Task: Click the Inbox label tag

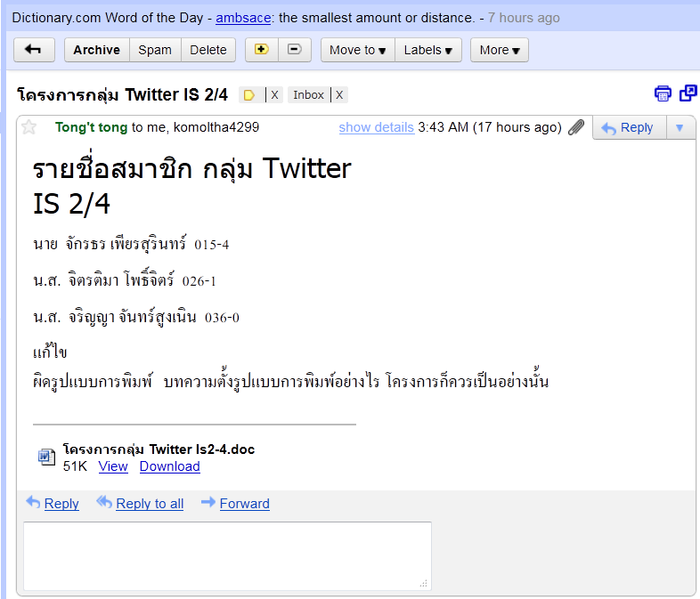Action: [x=308, y=95]
